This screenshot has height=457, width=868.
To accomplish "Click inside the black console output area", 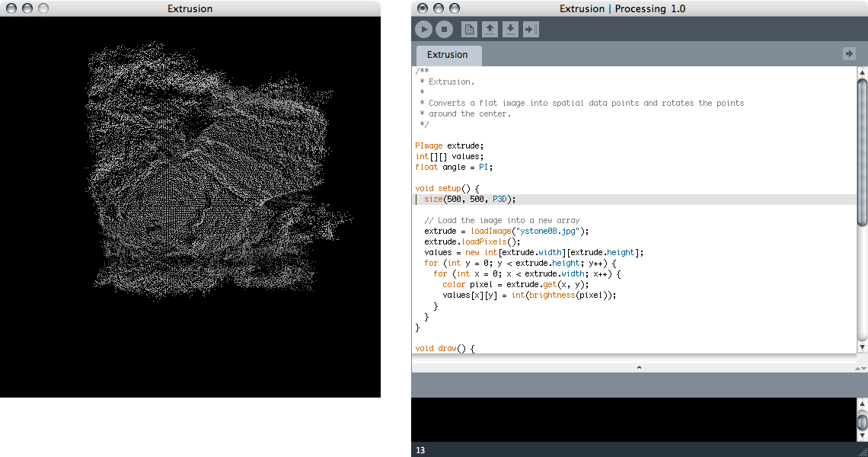I will click(x=633, y=419).
